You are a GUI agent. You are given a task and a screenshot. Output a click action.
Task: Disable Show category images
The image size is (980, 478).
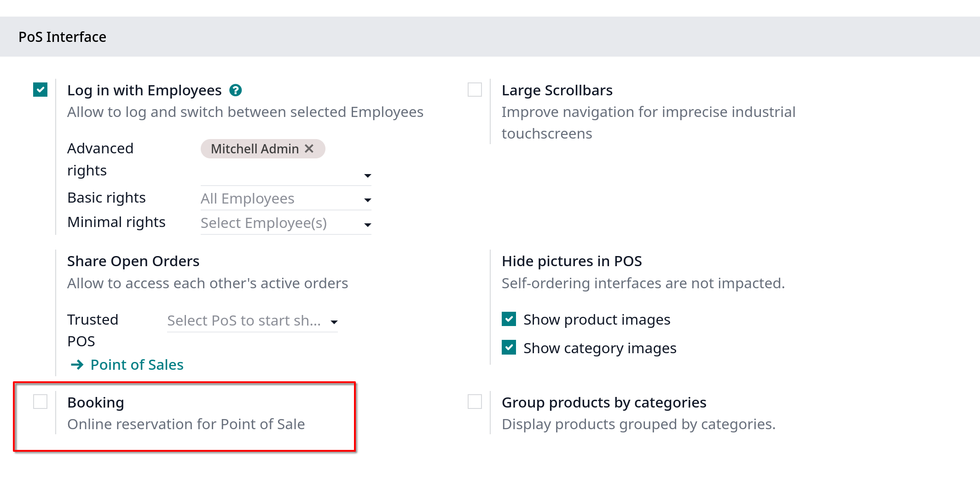tap(509, 347)
